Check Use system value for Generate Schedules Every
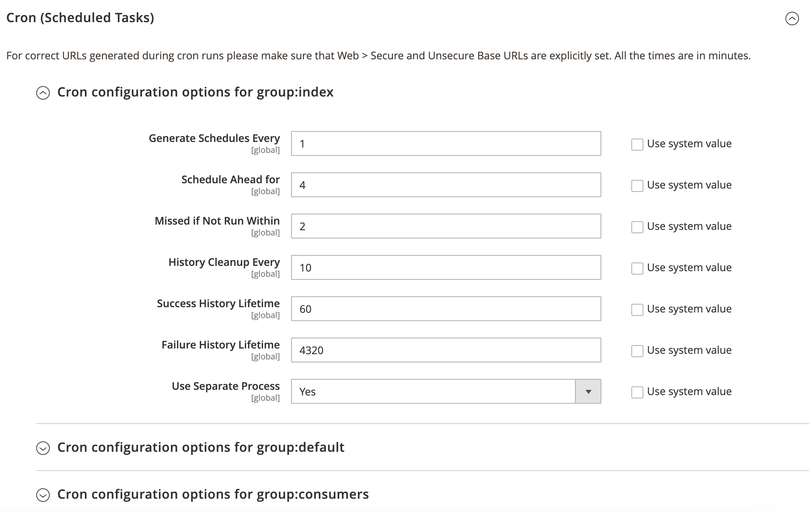812x513 pixels. point(637,144)
